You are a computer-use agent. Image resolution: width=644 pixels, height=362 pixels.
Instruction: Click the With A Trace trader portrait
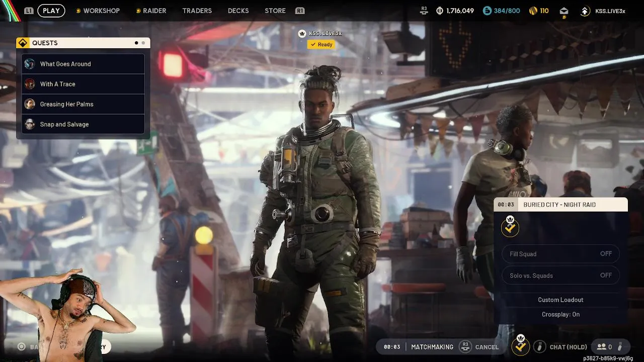[x=30, y=84]
